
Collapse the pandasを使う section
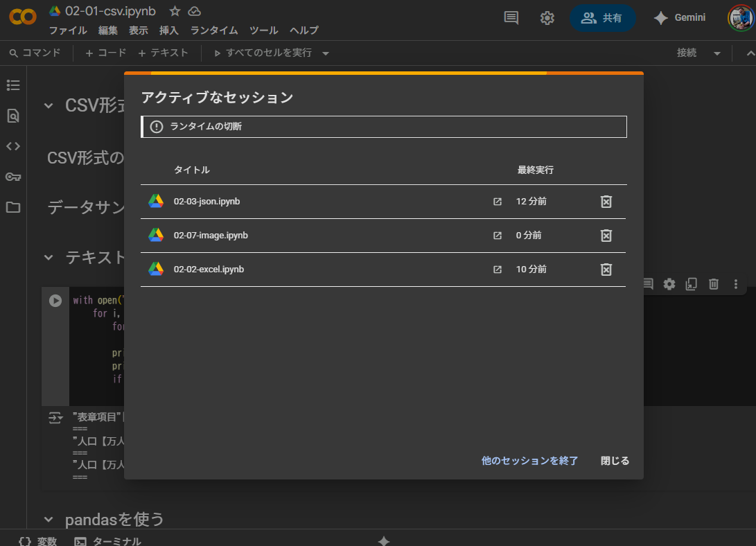pos(49,520)
